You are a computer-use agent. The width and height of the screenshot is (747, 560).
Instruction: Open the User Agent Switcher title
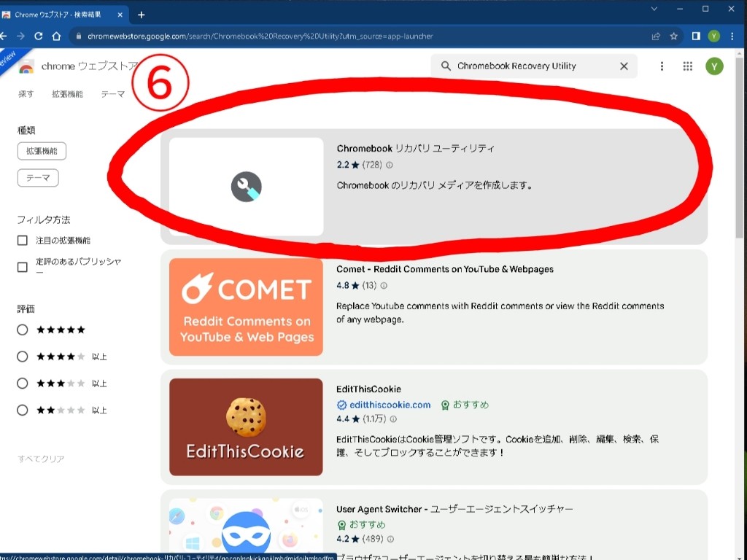pos(454,509)
